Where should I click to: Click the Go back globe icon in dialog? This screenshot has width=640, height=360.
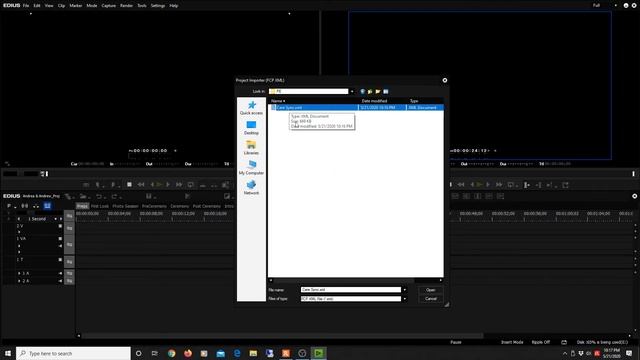pyautogui.click(x=362, y=91)
